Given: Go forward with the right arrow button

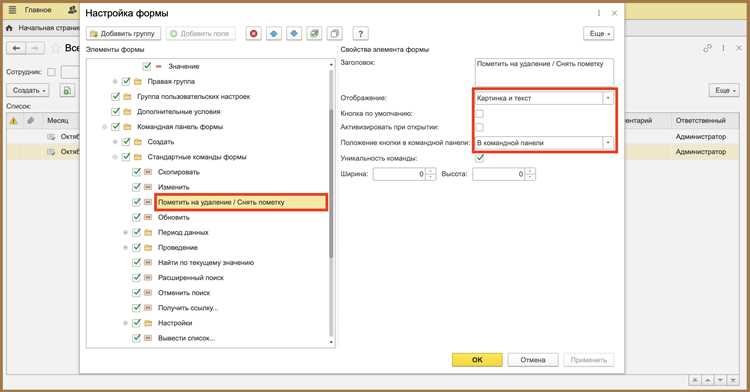Looking at the screenshot, I should [35, 48].
